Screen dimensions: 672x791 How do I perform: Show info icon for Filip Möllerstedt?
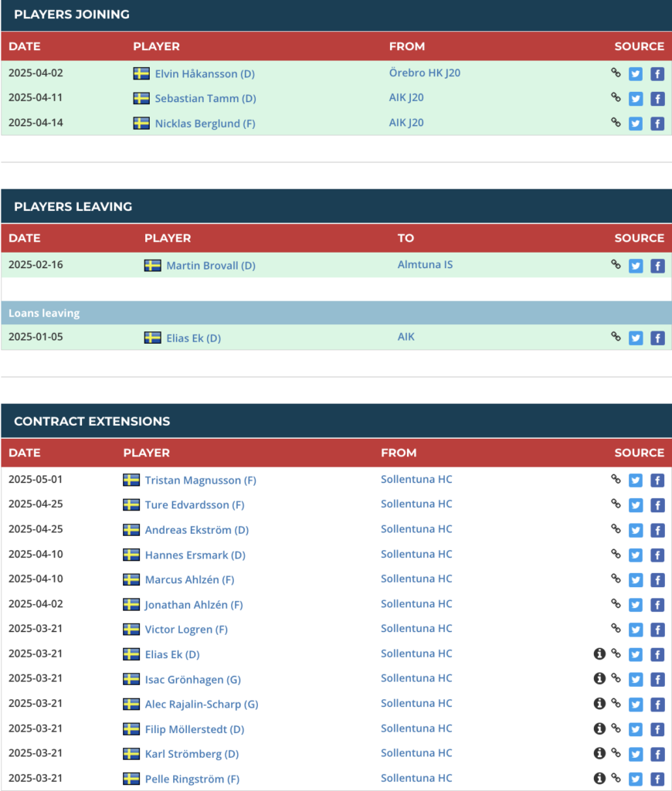pos(599,728)
